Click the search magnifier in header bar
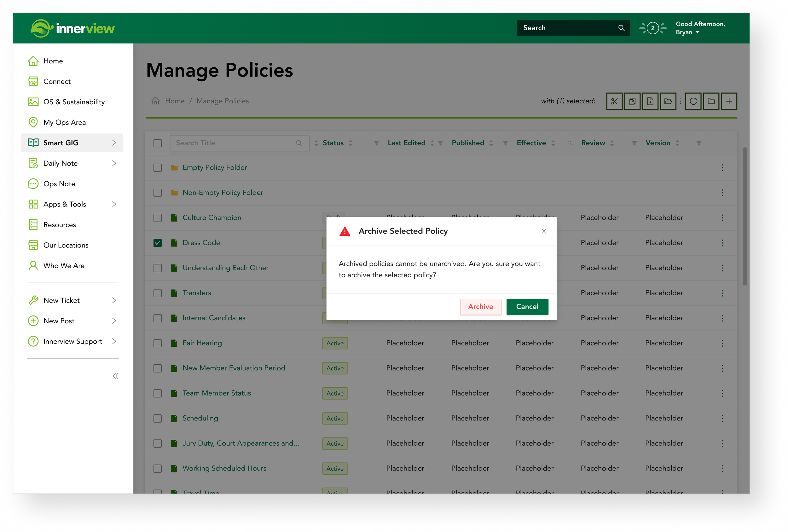This screenshot has width=788, height=532. pos(621,28)
